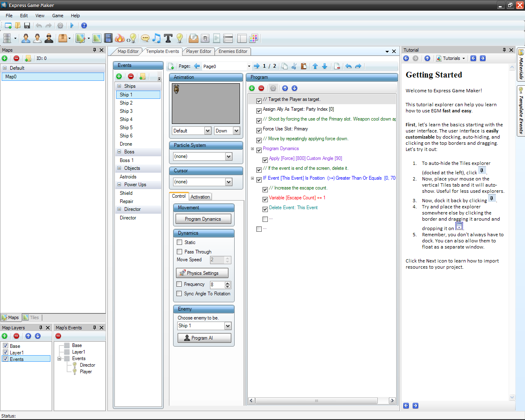Viewport: 525px width, 420px height.
Task: Click the Tutorial home up-arrow icon
Action: coord(427,58)
